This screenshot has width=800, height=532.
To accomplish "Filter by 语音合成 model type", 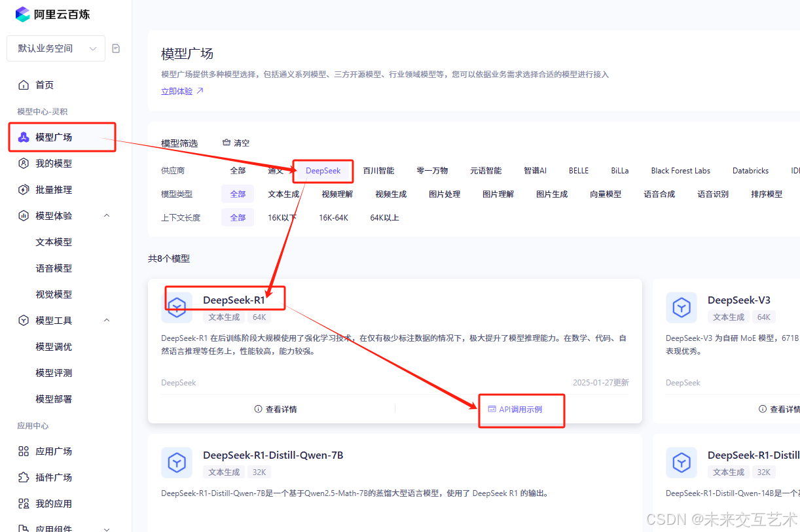I will click(x=659, y=194).
